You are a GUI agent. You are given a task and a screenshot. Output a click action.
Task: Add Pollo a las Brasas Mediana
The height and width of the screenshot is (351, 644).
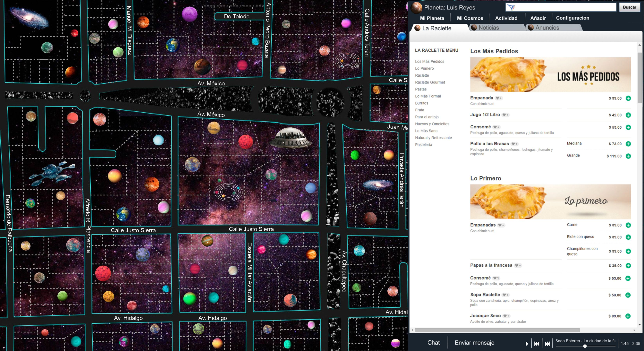(x=628, y=144)
